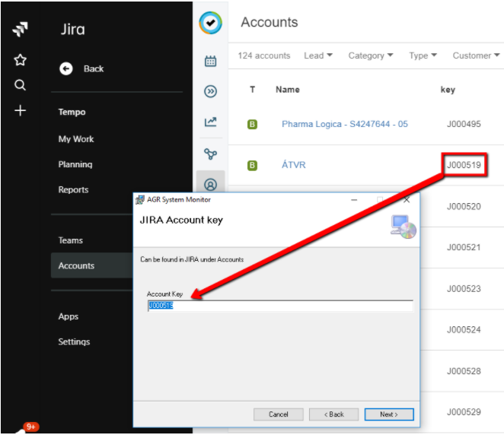
Task: Select key J000528
Action: tap(464, 371)
